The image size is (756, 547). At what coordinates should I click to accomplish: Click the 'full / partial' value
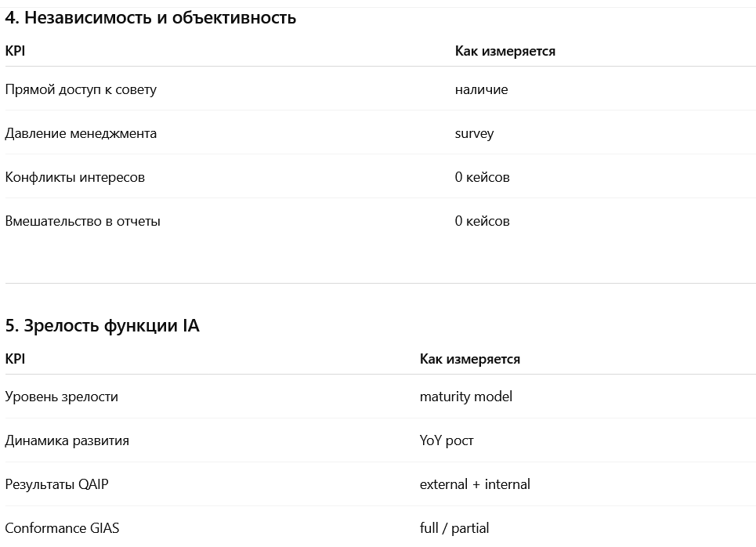[454, 528]
